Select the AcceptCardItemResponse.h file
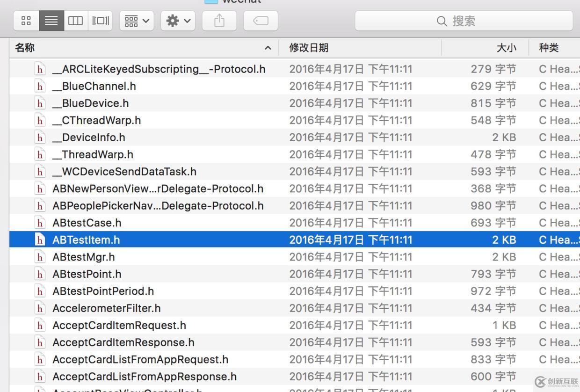580x392 pixels. click(x=123, y=342)
